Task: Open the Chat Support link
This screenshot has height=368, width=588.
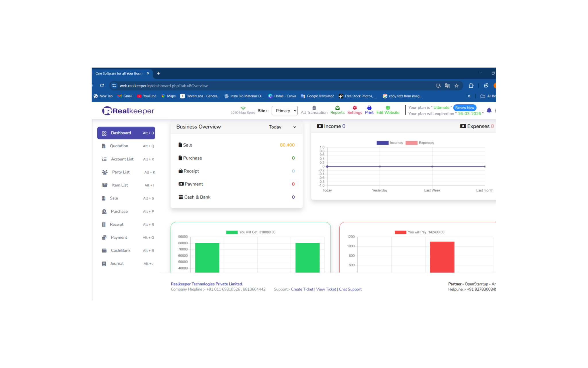Action: tap(350, 289)
